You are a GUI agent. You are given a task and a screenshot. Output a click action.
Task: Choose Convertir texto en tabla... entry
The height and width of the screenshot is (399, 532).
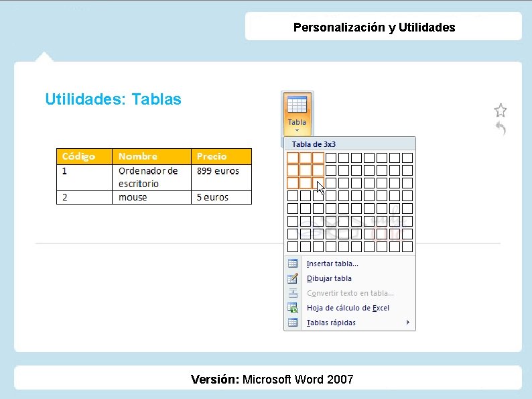point(350,293)
